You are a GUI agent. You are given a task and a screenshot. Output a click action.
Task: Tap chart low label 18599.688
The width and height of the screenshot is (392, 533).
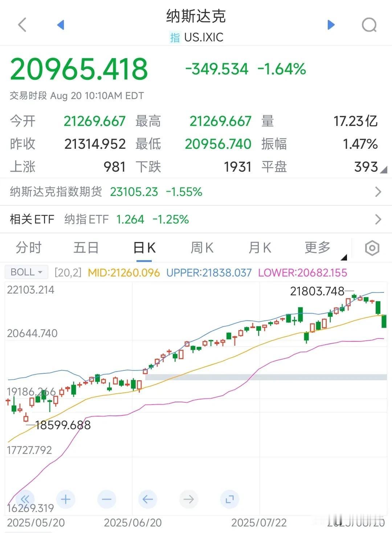[x=63, y=425]
